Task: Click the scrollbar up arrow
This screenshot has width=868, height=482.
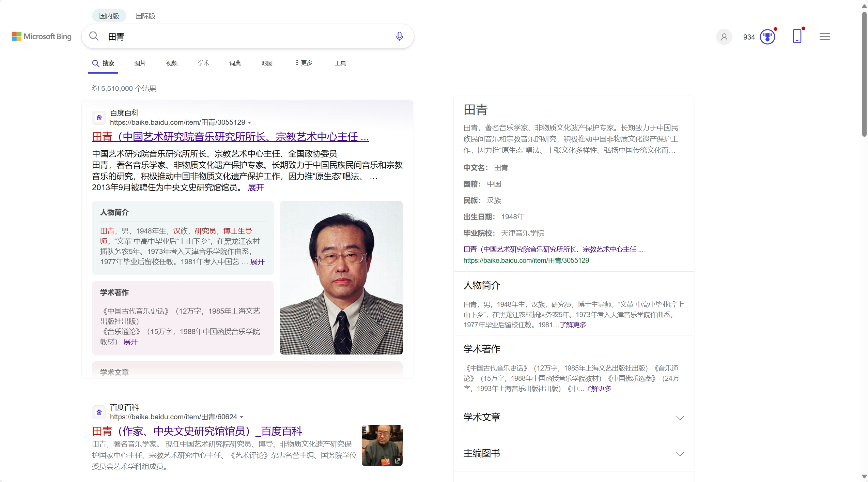Action: point(864,5)
